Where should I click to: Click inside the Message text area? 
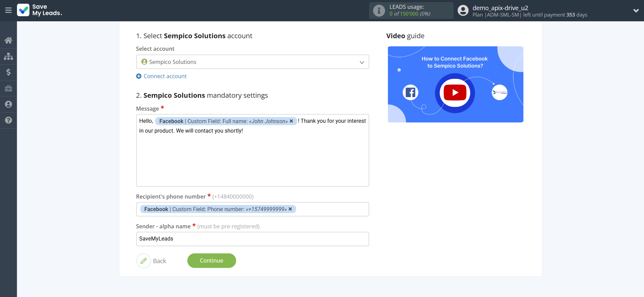[252, 159]
